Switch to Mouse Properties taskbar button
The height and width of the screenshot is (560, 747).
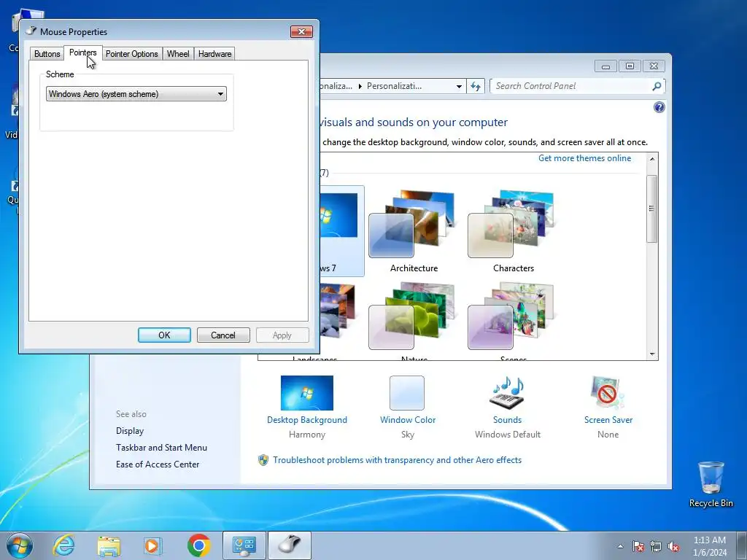pyautogui.click(x=289, y=545)
